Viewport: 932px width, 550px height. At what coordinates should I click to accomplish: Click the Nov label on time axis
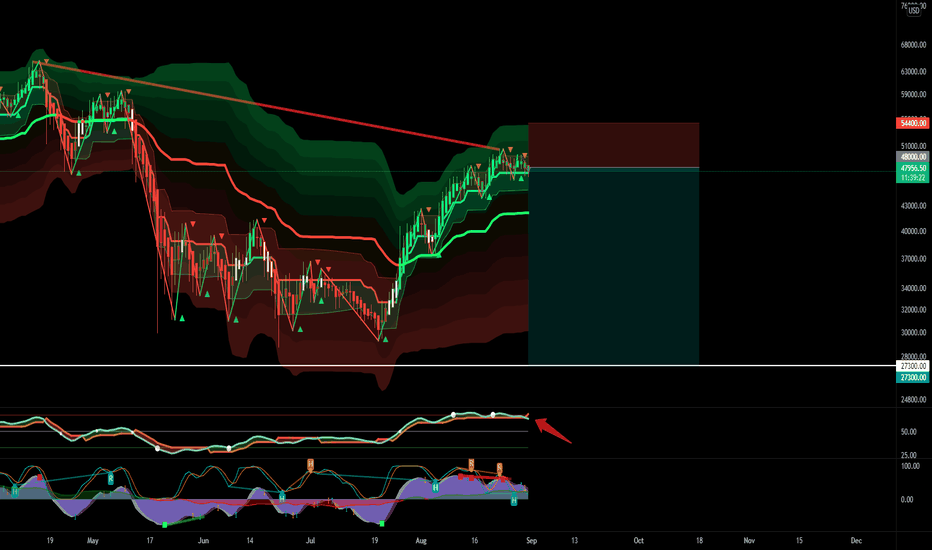click(749, 540)
